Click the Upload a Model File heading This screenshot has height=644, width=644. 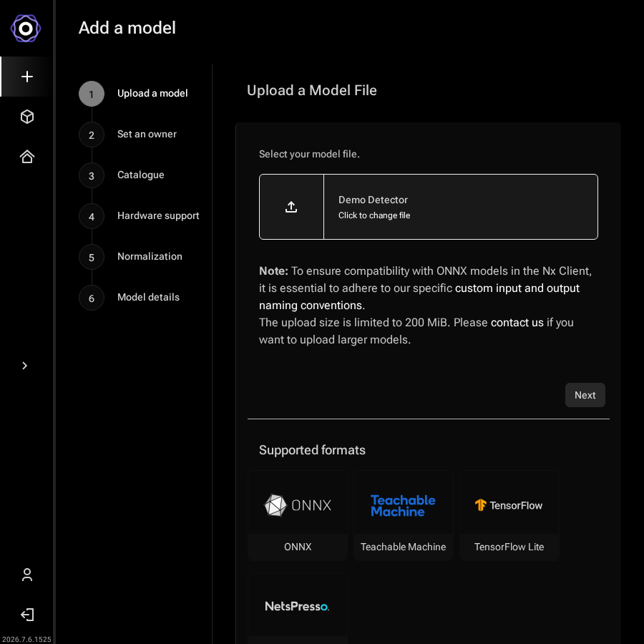(x=312, y=90)
